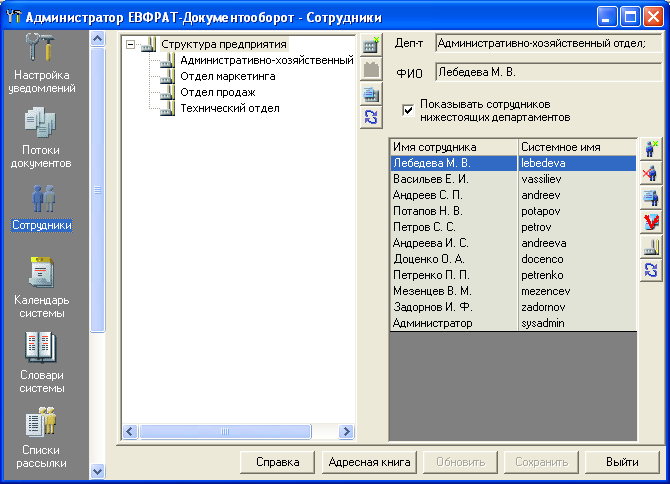The width and height of the screenshot is (670, 484).
Task: Click sidebar vertical scrollbar thumb
Action: click(97, 190)
